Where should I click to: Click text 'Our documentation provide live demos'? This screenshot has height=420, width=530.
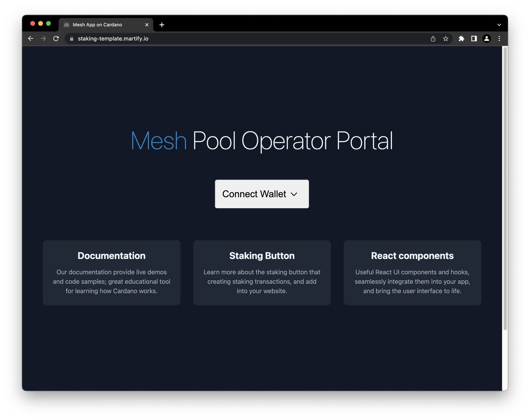pyautogui.click(x=112, y=272)
